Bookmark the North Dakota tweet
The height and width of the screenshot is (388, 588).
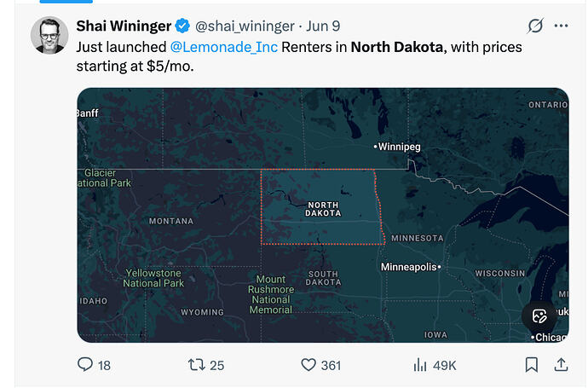tap(532, 365)
